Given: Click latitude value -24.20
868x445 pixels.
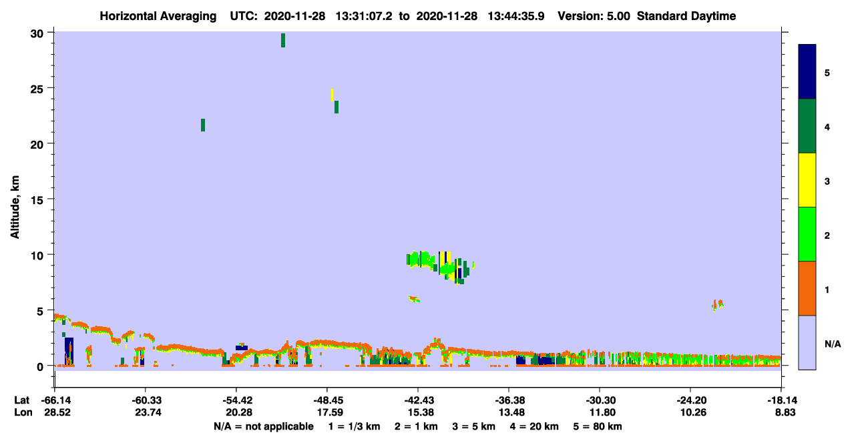Looking at the screenshot, I should (690, 400).
